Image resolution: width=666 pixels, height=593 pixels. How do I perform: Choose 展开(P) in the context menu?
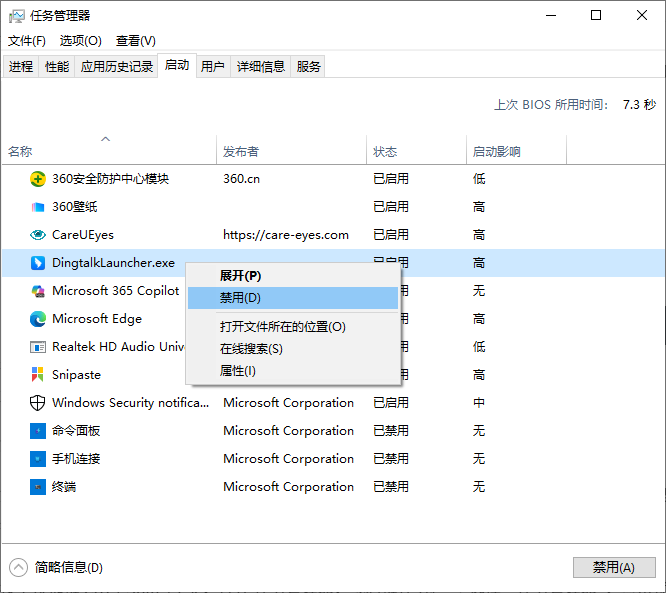(293, 276)
